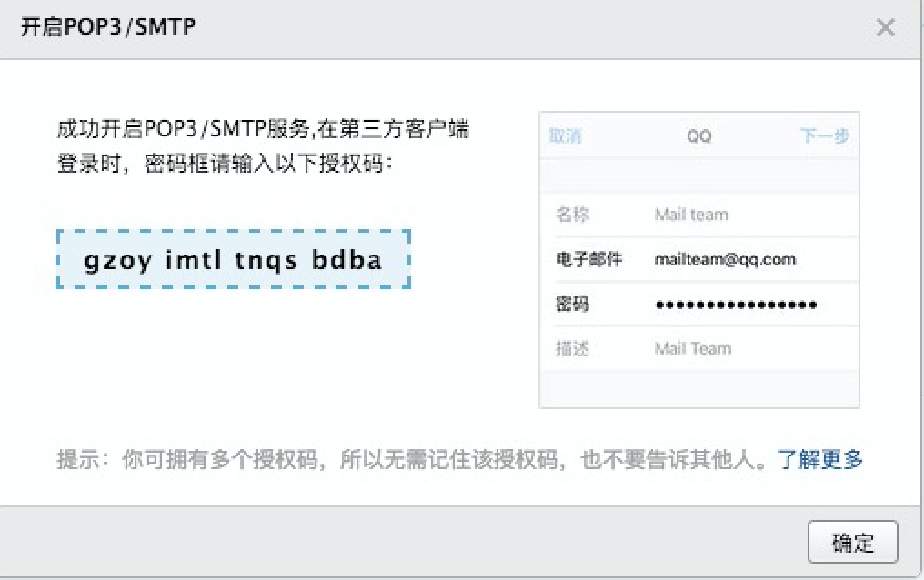Screen dimensions: 924x580
Task: Click the mail client preview thumbnail
Action: (x=698, y=260)
